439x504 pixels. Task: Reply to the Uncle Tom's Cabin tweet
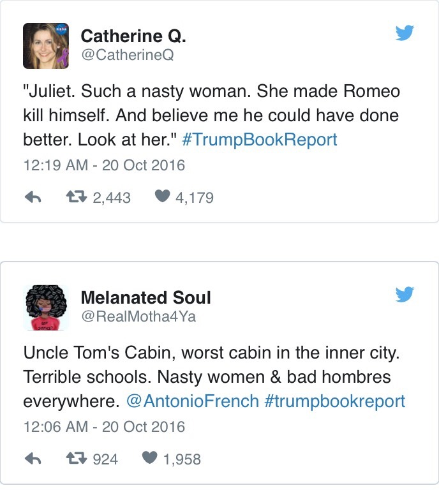tap(33, 459)
